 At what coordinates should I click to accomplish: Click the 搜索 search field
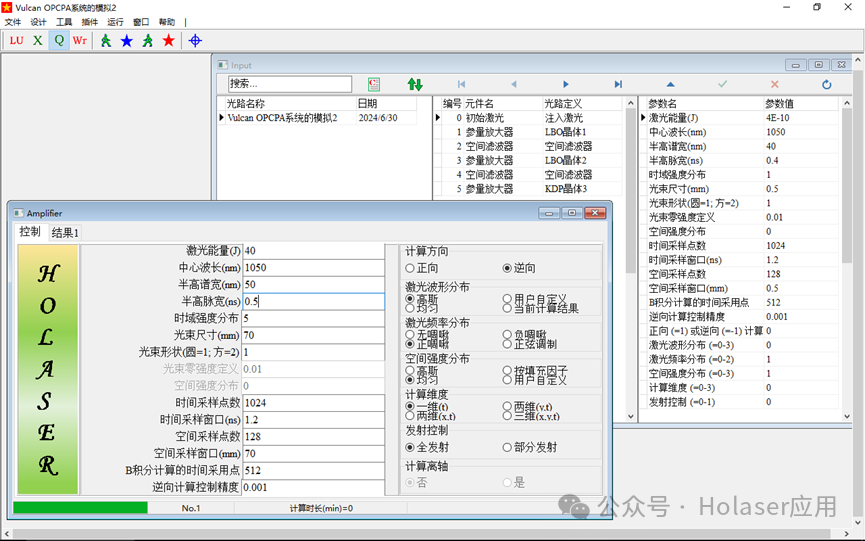pyautogui.click(x=290, y=84)
